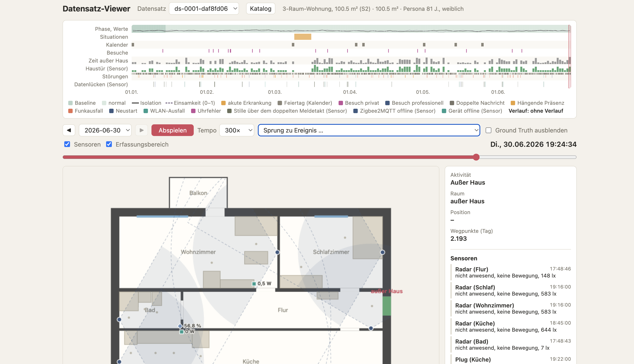Viewport: 634px width, 364px height.
Task: Uncheck the Sensoren checkbox
Action: (x=67, y=144)
